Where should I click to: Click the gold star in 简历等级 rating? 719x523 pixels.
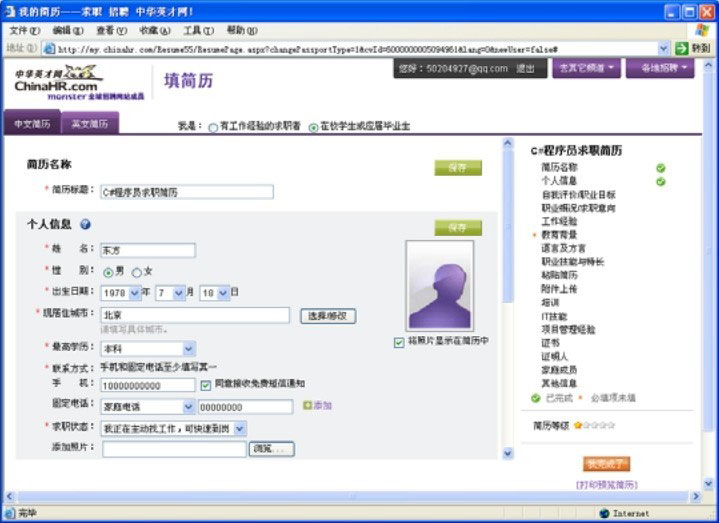click(578, 425)
